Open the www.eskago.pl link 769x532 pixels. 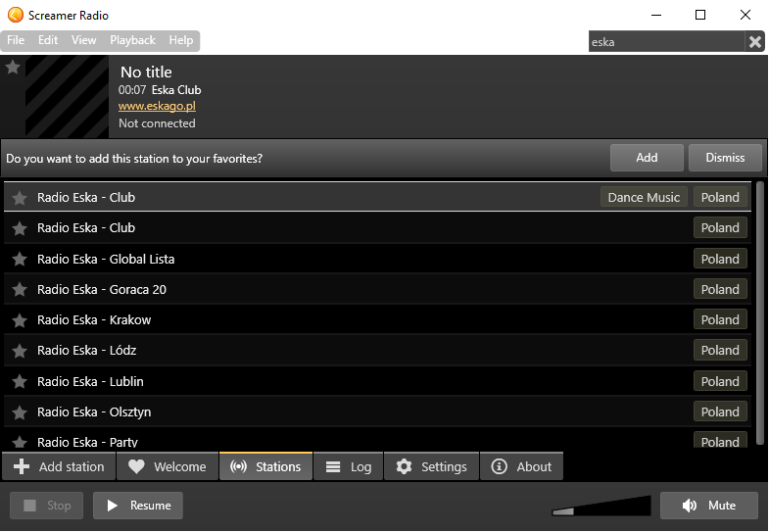(157, 106)
